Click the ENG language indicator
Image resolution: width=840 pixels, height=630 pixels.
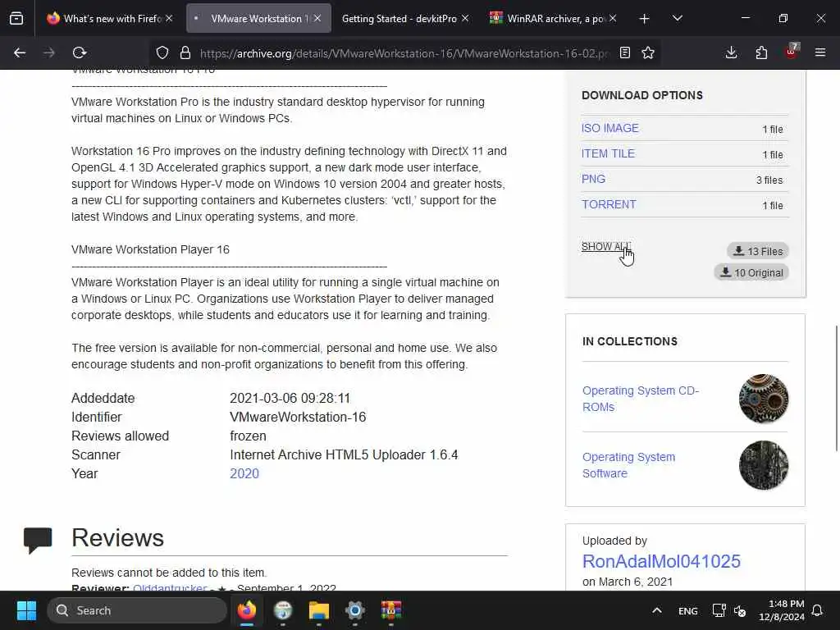(x=688, y=610)
